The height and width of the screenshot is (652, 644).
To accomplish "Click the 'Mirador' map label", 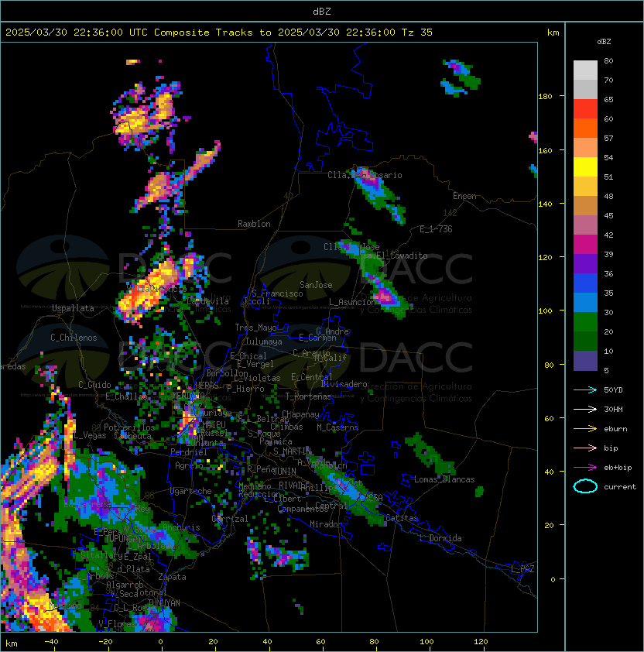I will pos(326,524).
